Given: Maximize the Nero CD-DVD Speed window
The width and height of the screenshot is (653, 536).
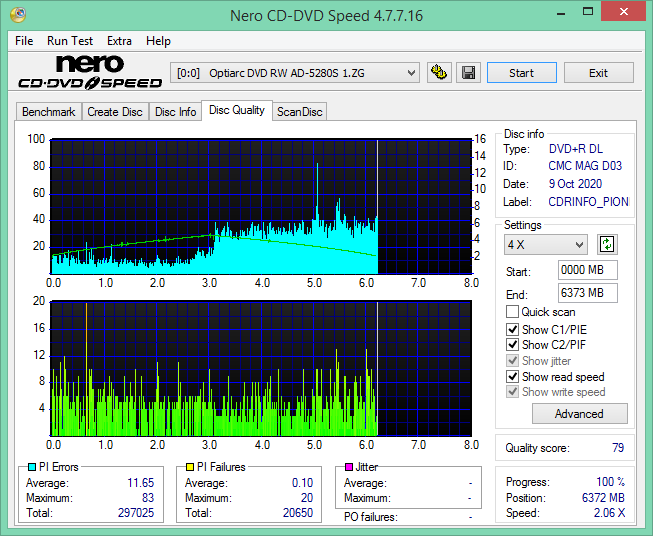Looking at the screenshot, I should tap(588, 12).
